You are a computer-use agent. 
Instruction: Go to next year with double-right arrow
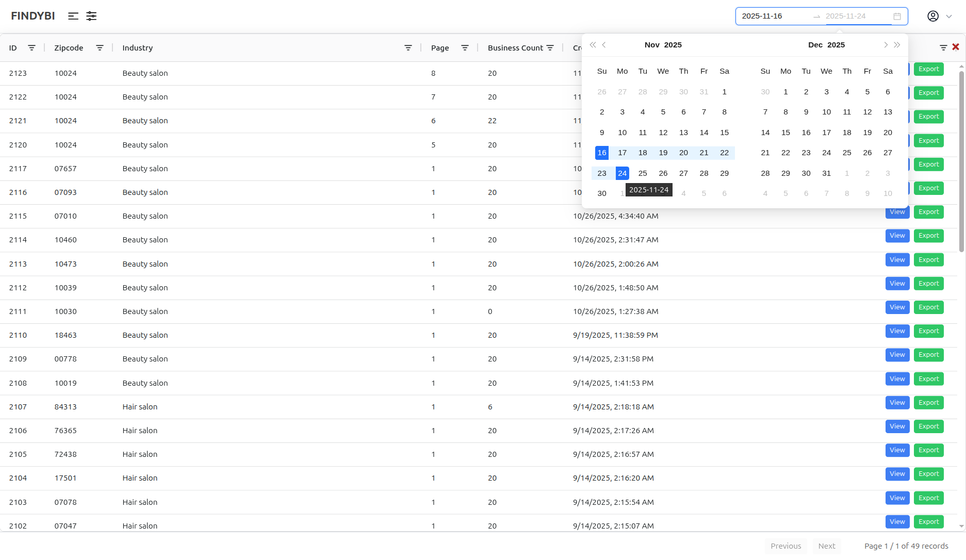coord(897,45)
